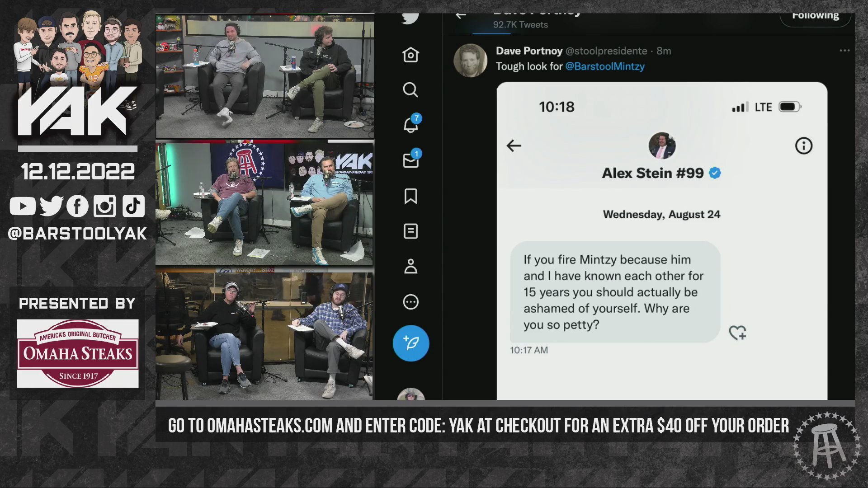Click the Twitter bird logo
Viewport: 868px width, 488px height.
pos(410,18)
